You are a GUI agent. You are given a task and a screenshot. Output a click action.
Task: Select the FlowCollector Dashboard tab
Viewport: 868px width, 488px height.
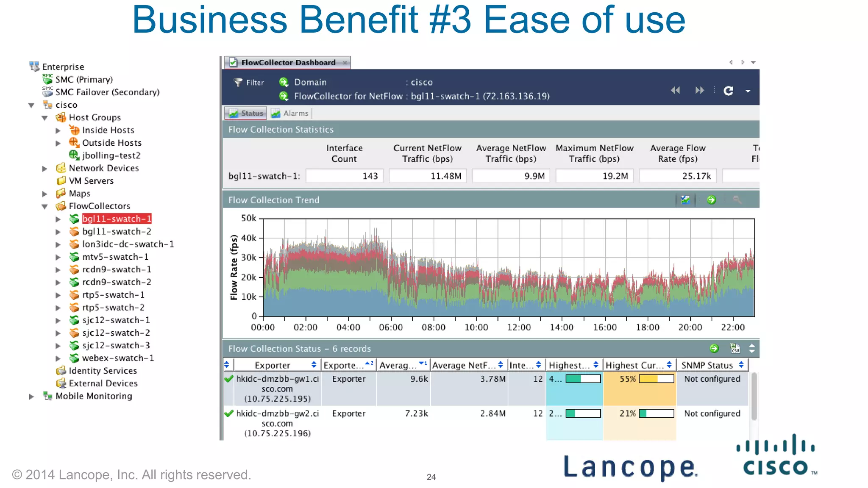tap(288, 63)
